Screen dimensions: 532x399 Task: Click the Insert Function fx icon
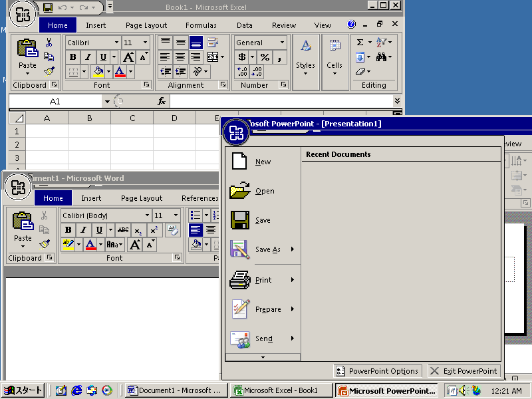(x=162, y=101)
